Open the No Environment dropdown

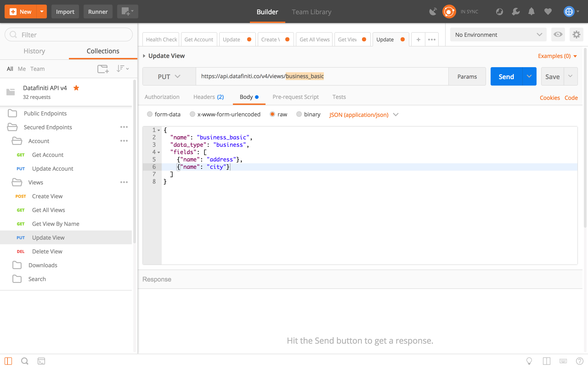(x=498, y=34)
